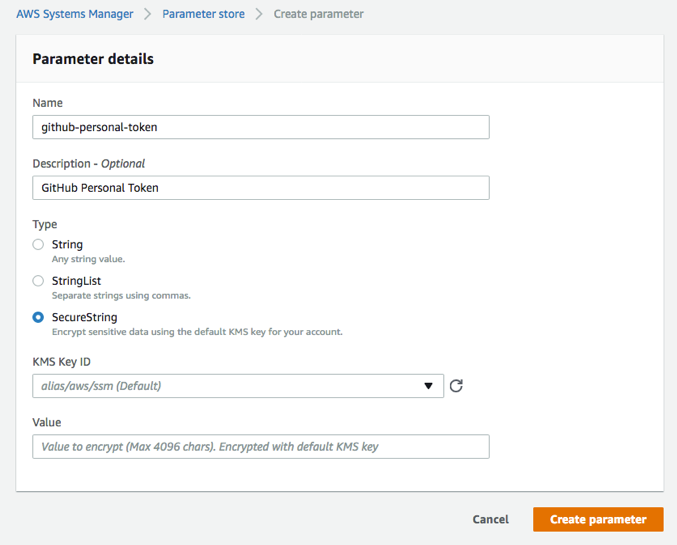Refresh the KMS key list
The height and width of the screenshot is (545, 677).
click(456, 386)
